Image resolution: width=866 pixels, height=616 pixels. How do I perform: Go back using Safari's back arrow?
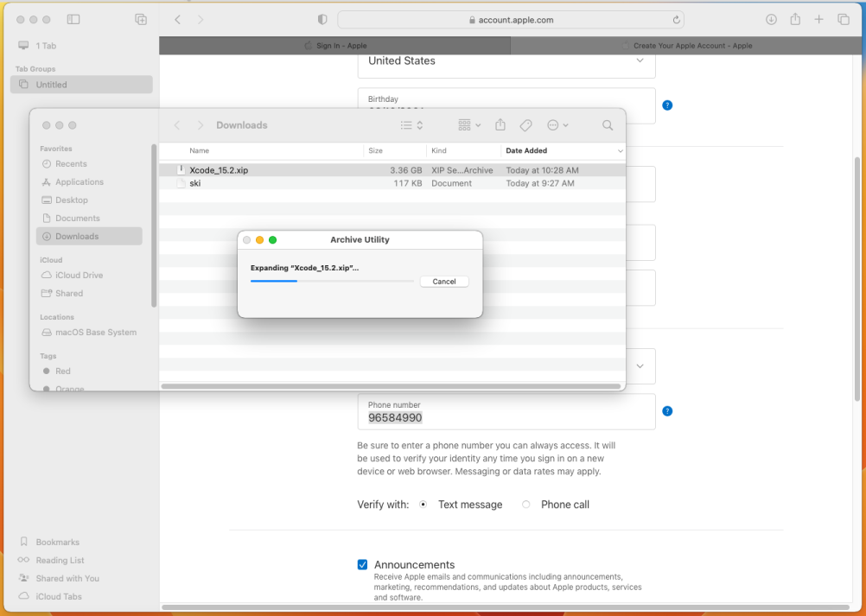click(177, 19)
